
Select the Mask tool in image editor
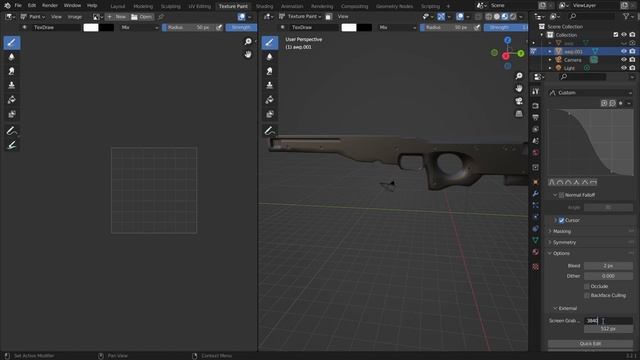tap(12, 114)
